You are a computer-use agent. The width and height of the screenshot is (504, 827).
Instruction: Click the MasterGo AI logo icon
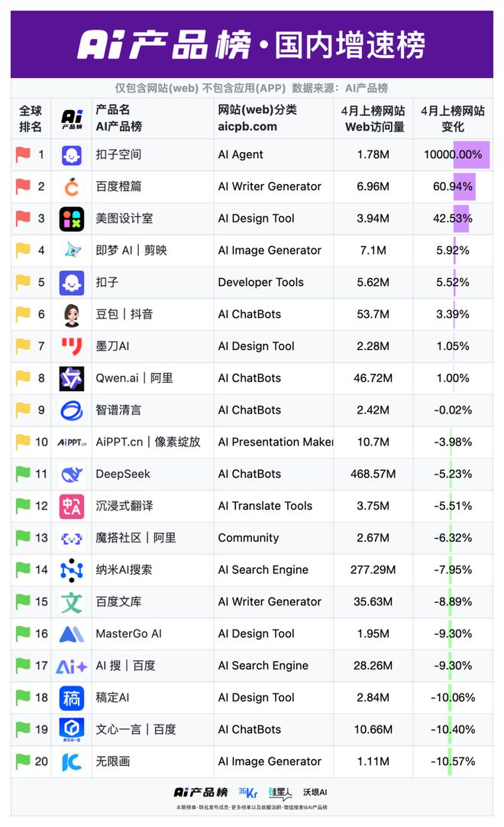click(71, 634)
